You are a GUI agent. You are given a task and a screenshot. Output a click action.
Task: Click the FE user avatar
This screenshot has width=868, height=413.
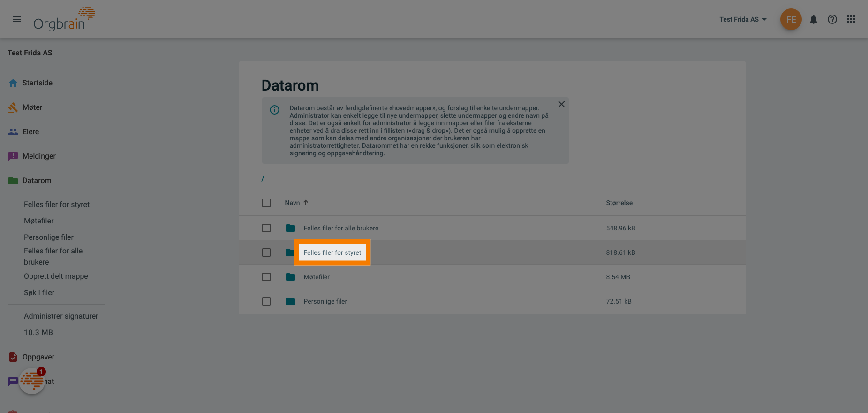pyautogui.click(x=791, y=19)
